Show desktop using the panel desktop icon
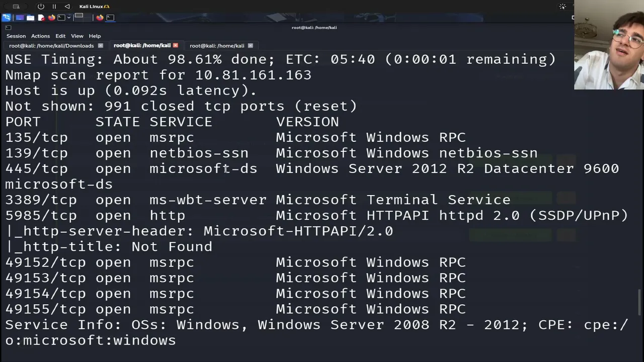The image size is (644, 362). (x=20, y=18)
